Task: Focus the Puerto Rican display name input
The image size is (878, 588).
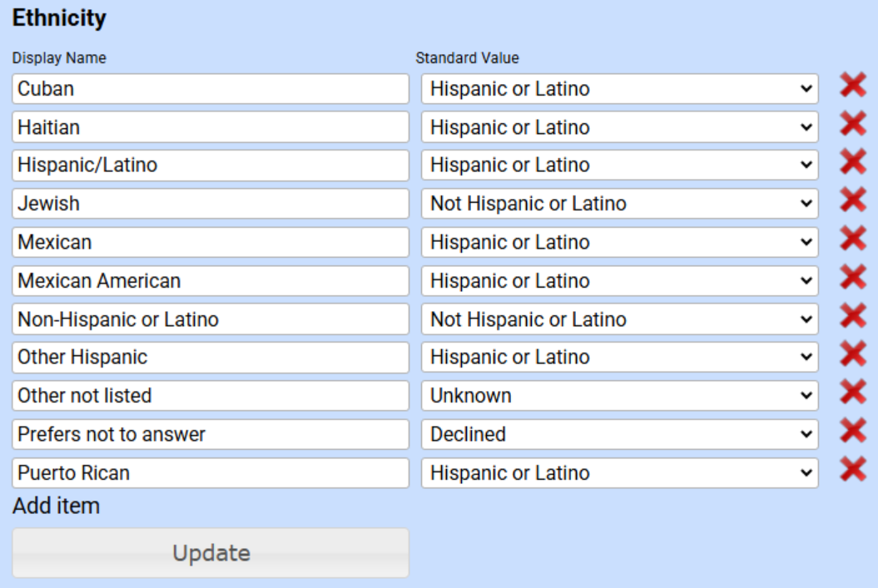Action: pyautogui.click(x=211, y=473)
